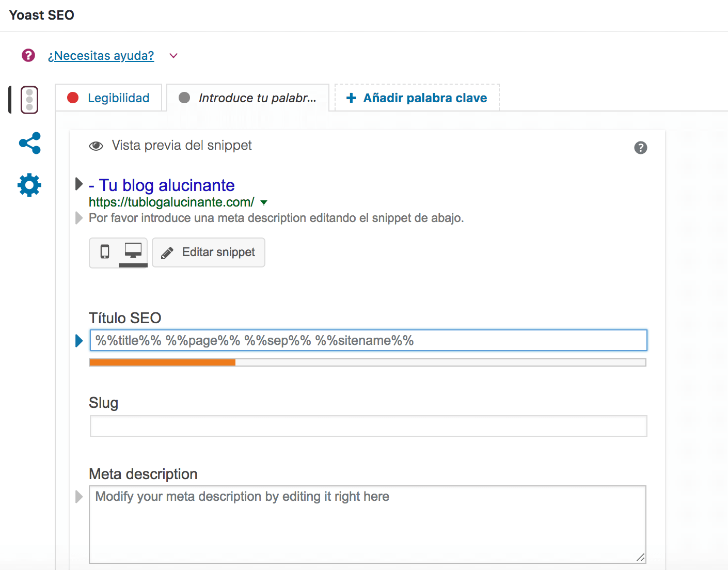This screenshot has height=570, width=728.
Task: Switch to the Legibilidad tab
Action: click(108, 98)
